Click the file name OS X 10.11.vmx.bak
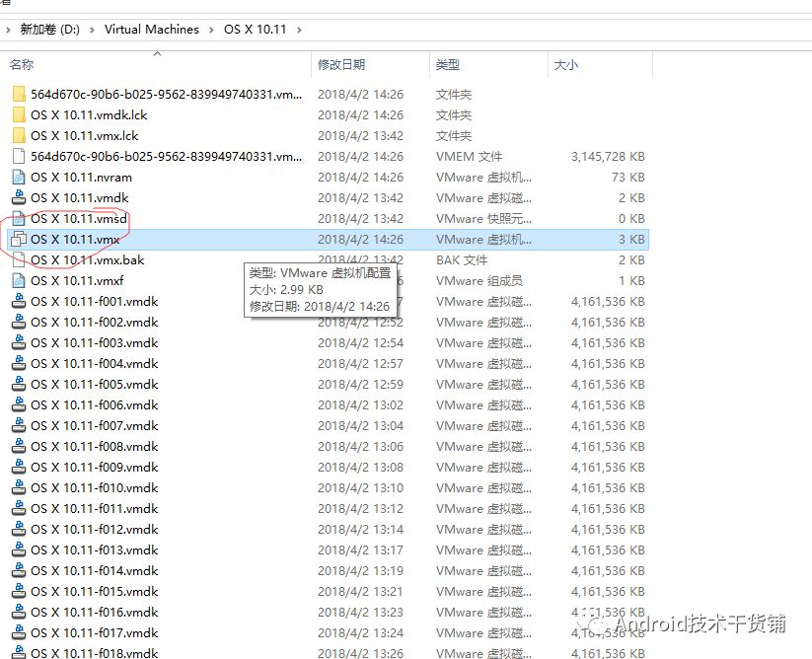The width and height of the screenshot is (812, 659). pyautogui.click(x=88, y=259)
